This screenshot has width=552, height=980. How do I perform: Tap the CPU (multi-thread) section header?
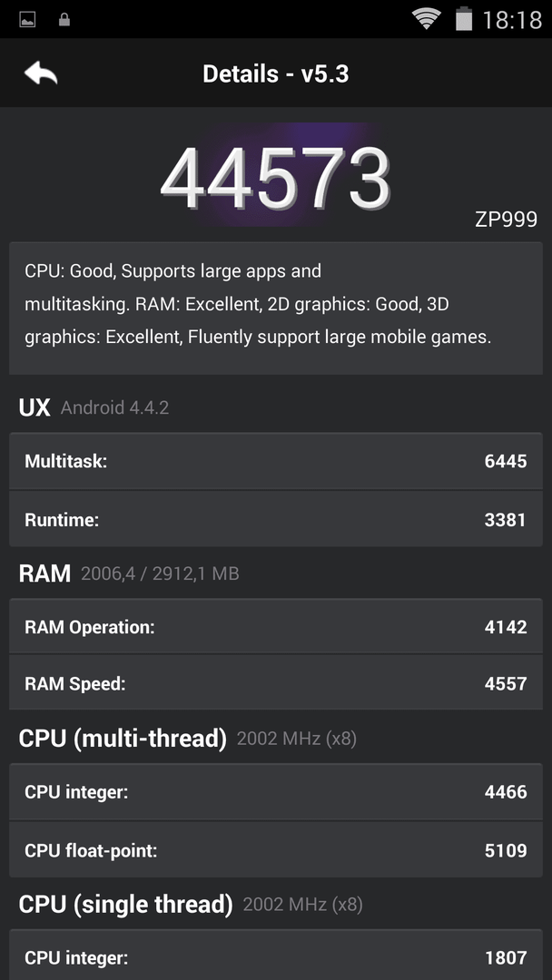[123, 738]
